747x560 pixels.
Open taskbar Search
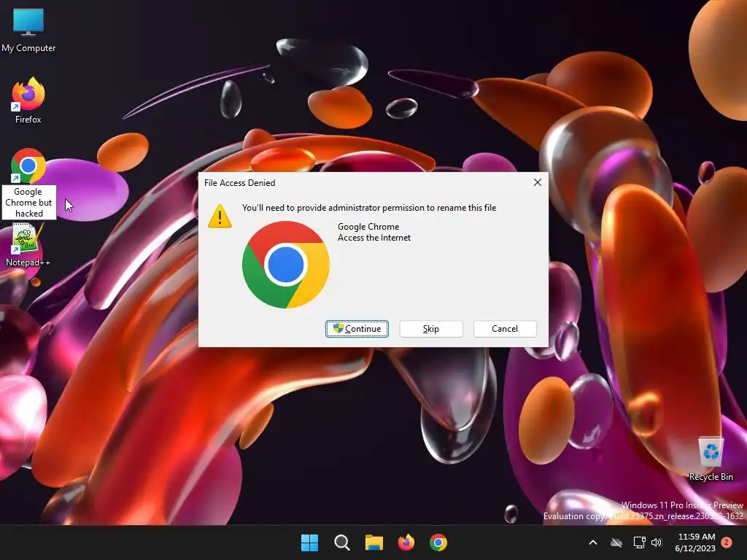pyautogui.click(x=342, y=542)
